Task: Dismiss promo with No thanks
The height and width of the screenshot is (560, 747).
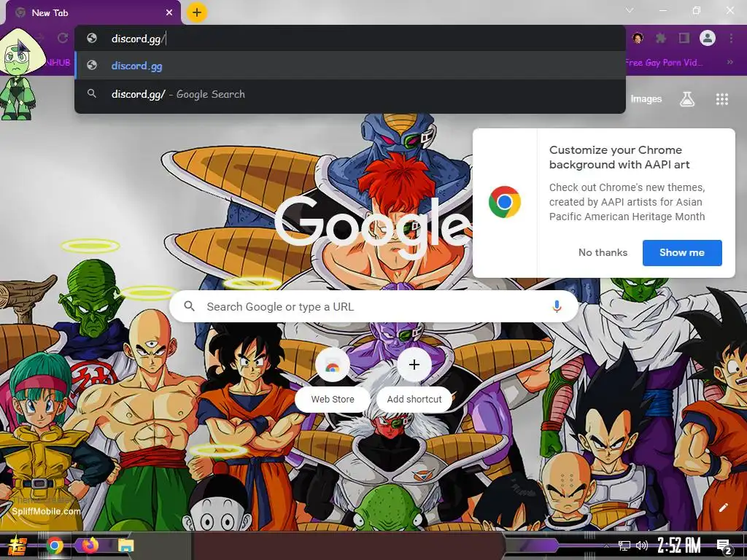Action: [x=603, y=253]
